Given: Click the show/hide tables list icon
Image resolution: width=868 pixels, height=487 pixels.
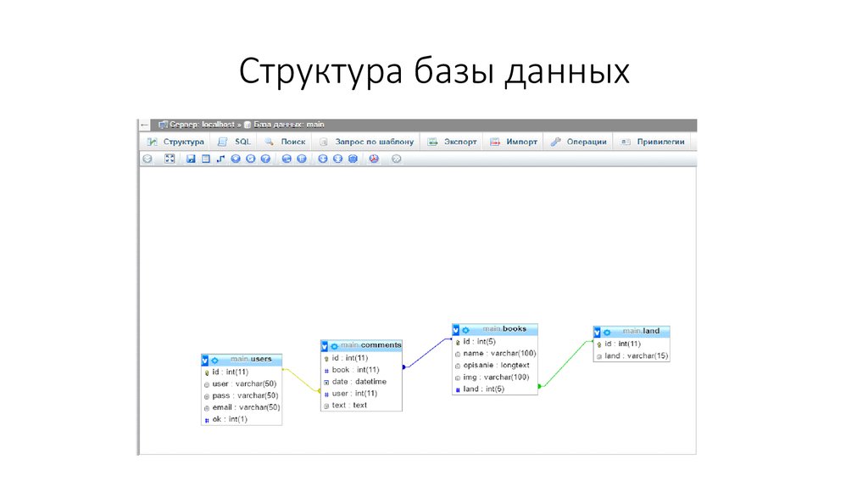Looking at the screenshot, I should [147, 159].
